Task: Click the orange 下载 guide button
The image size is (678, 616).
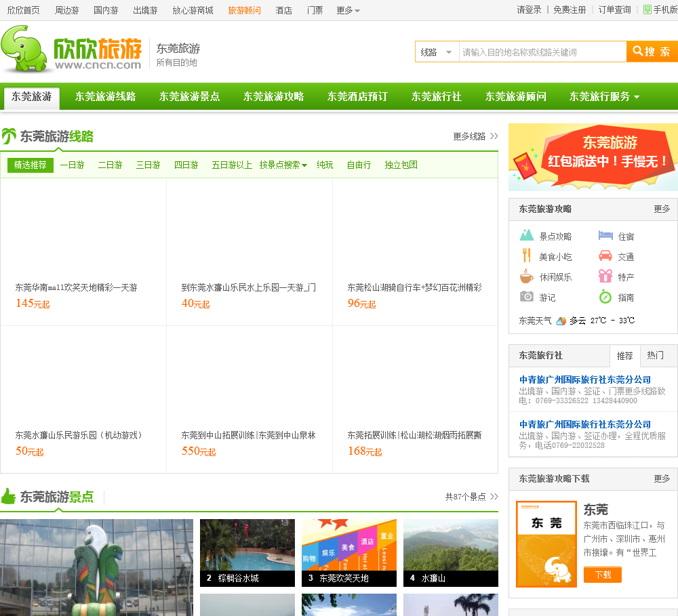Action: pyautogui.click(x=602, y=575)
